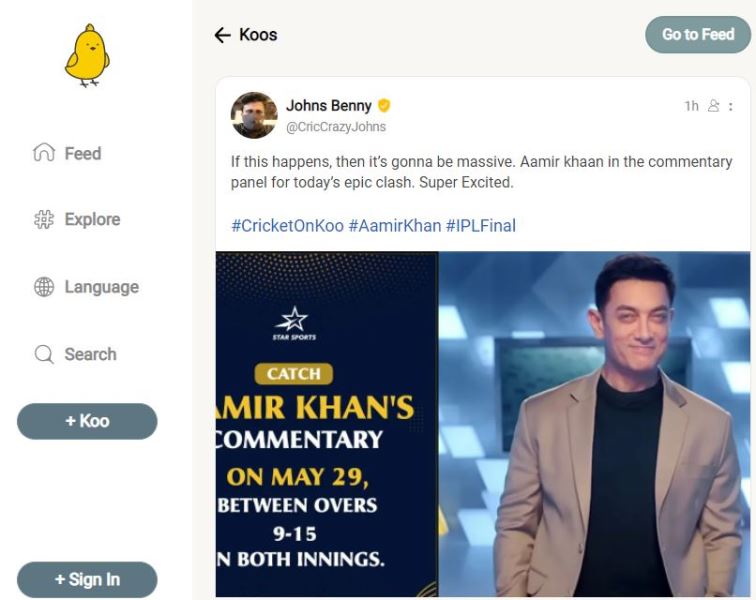Screen dimensions: 756x600
Task: Open the @CricCrazyJohns handle
Action: click(336, 127)
